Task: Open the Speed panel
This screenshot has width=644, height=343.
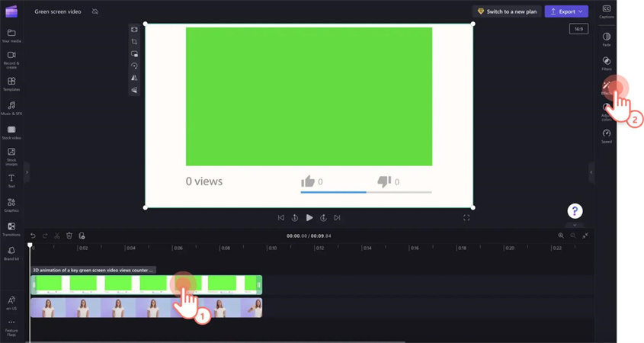Action: [x=607, y=136]
